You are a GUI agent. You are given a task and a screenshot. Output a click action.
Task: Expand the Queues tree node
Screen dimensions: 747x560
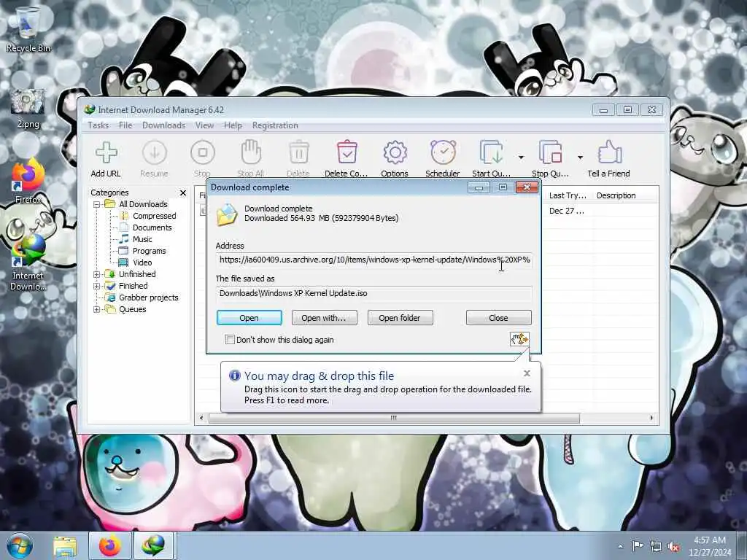click(x=97, y=309)
